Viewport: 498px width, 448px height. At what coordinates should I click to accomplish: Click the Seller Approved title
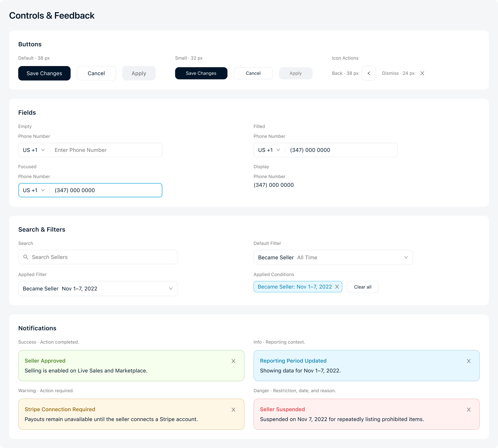point(45,361)
